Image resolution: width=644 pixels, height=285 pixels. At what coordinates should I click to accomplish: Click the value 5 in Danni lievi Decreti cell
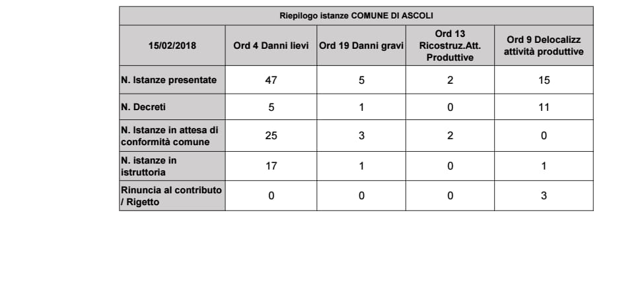click(271, 108)
